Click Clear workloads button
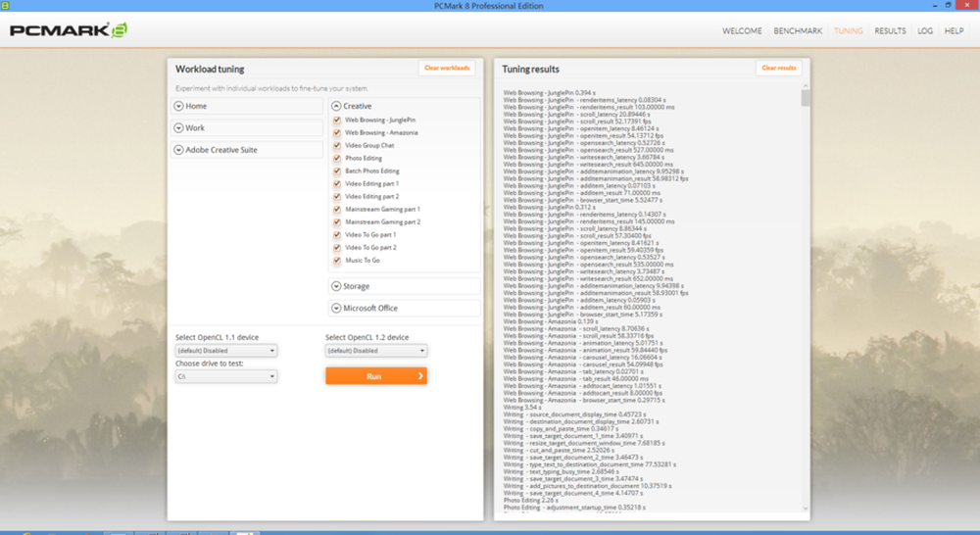 pyautogui.click(x=447, y=69)
